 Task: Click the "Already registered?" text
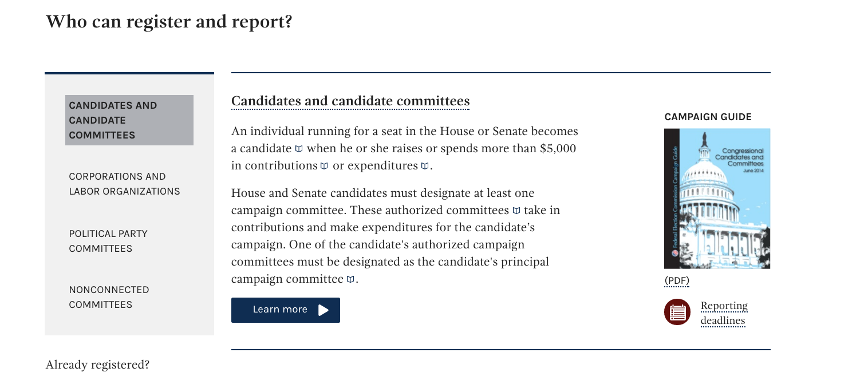[x=97, y=365]
